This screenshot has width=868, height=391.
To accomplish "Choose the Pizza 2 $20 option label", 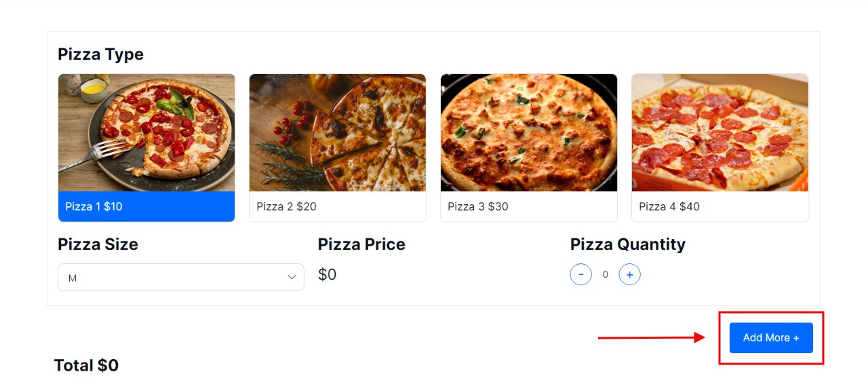I will (x=286, y=206).
